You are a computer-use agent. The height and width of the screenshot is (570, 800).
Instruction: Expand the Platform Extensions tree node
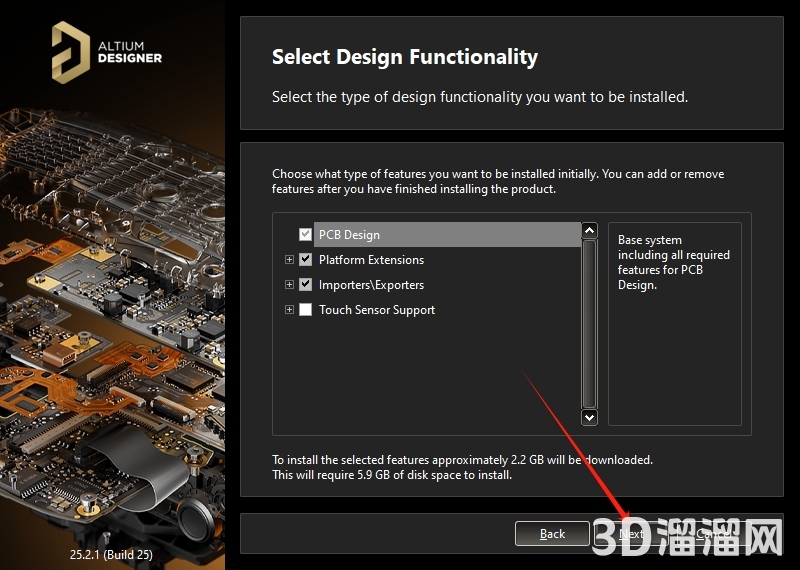coord(289,259)
